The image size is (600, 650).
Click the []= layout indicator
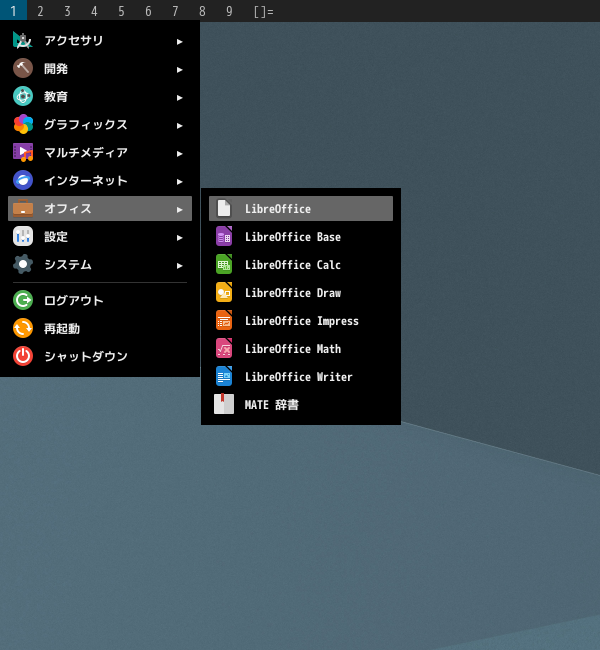tap(264, 12)
